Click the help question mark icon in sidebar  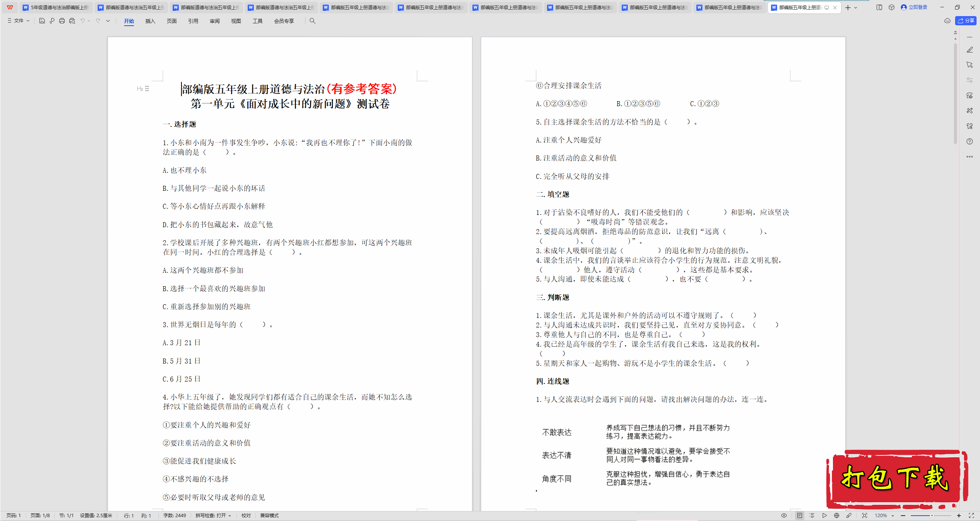970,141
